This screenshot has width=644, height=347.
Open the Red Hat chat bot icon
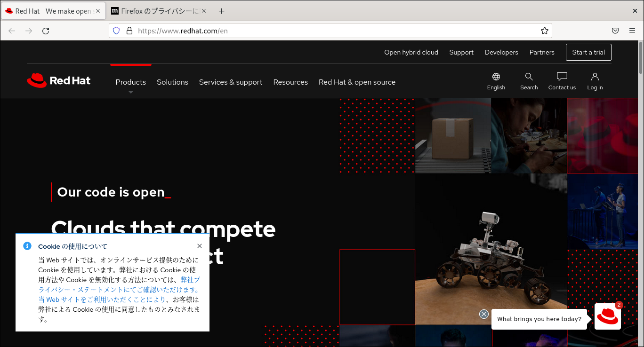point(608,316)
